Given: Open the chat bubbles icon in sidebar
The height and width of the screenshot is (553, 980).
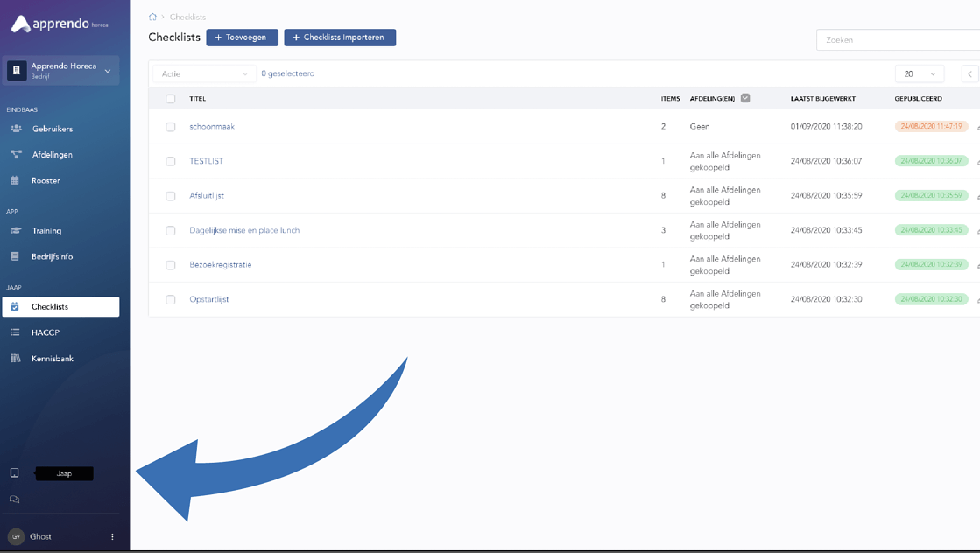Looking at the screenshot, I should point(15,500).
